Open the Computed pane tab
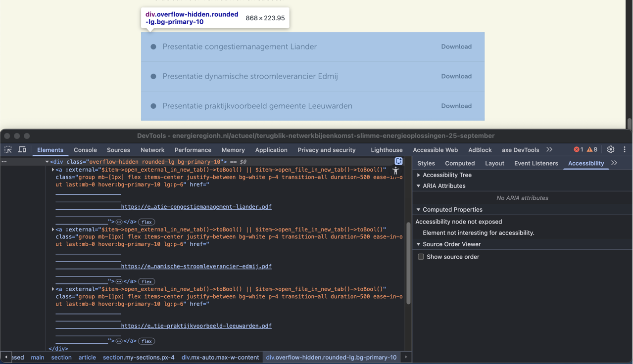 (x=459, y=163)
